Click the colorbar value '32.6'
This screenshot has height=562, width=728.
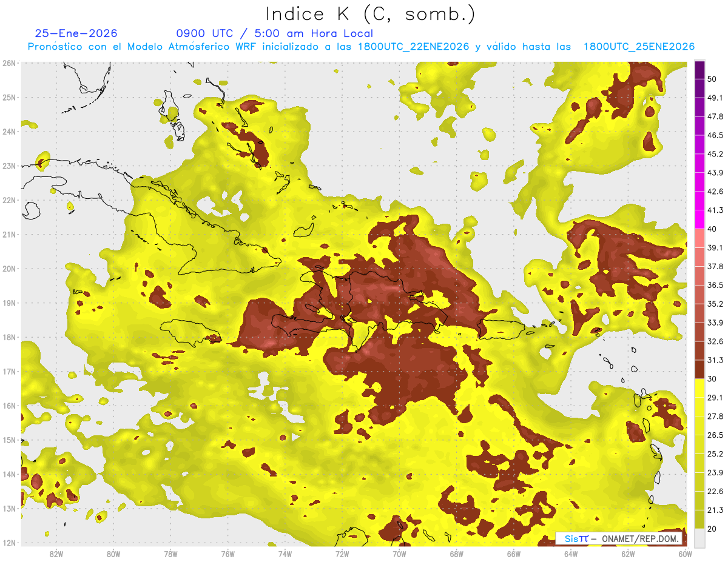click(x=715, y=341)
